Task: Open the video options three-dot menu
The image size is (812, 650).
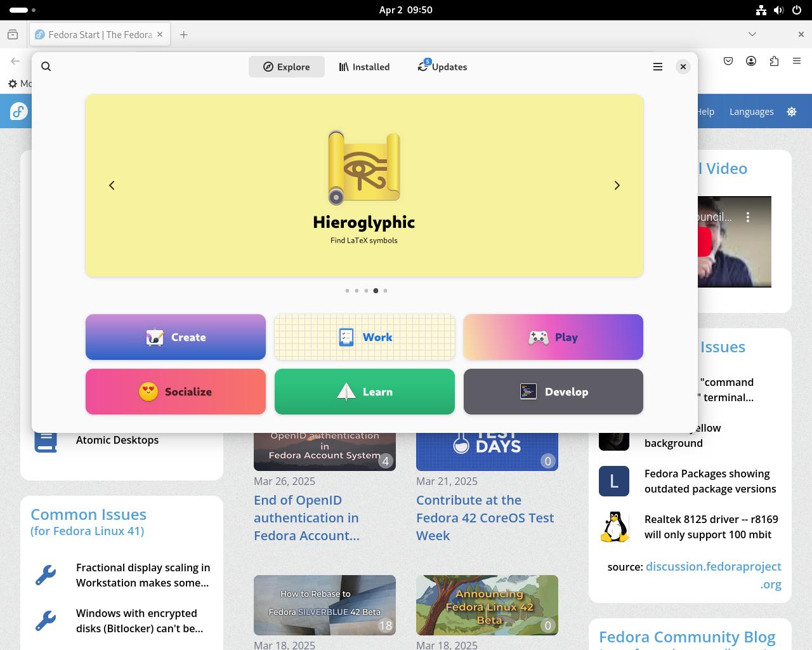Action: 748,217
